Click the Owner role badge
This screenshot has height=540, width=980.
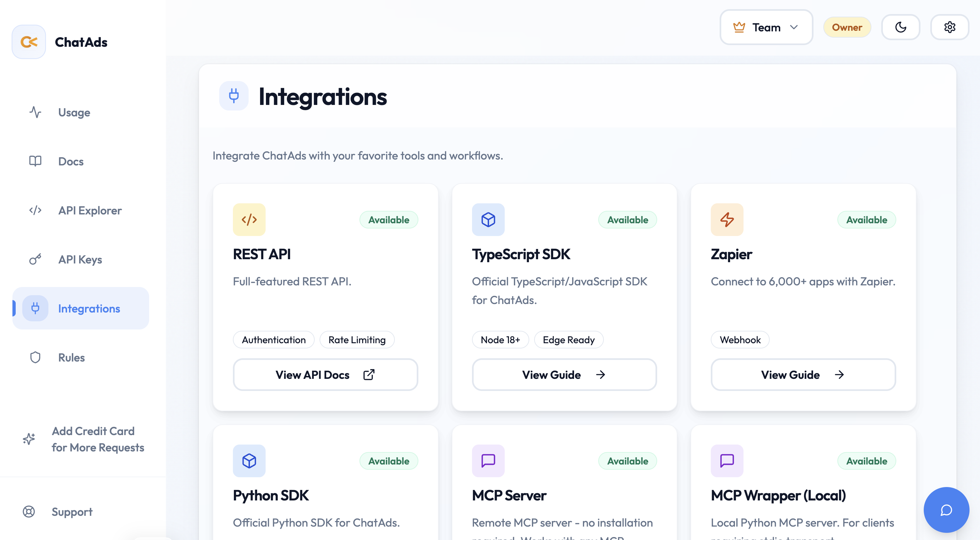click(847, 27)
